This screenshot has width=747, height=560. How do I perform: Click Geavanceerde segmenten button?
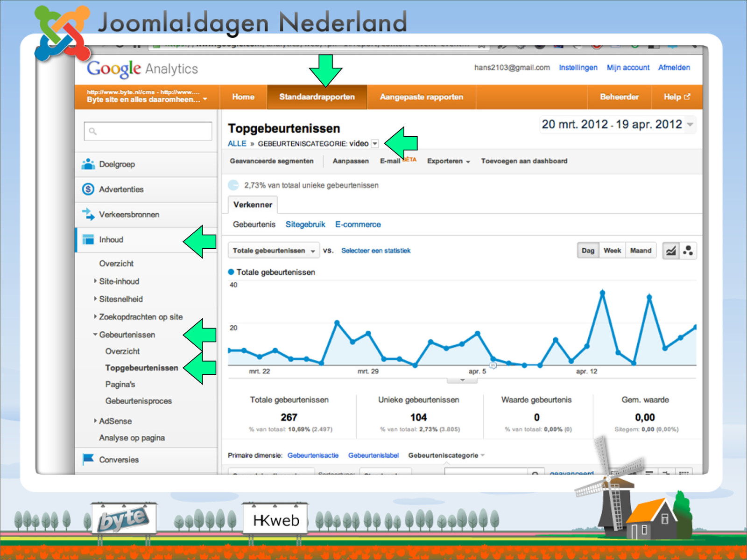(x=272, y=161)
